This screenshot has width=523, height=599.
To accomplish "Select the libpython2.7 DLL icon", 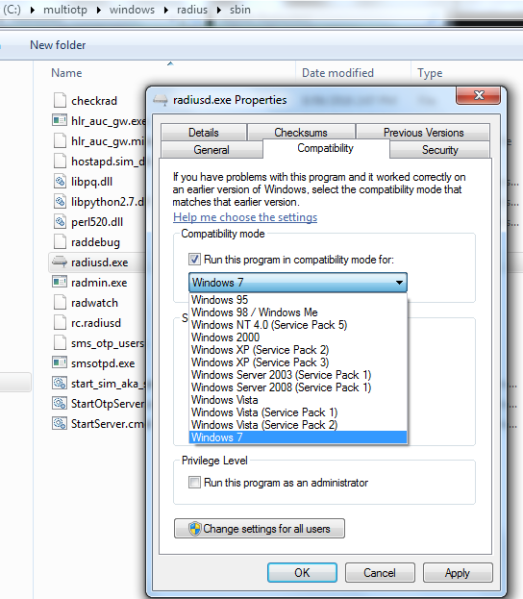I will pos(60,201).
